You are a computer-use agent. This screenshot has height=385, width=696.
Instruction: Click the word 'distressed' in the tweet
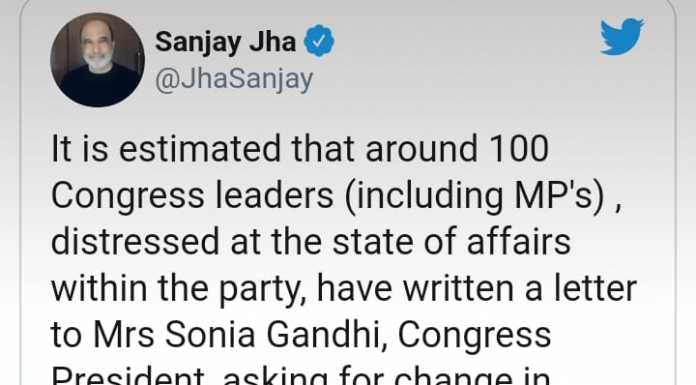135,242
